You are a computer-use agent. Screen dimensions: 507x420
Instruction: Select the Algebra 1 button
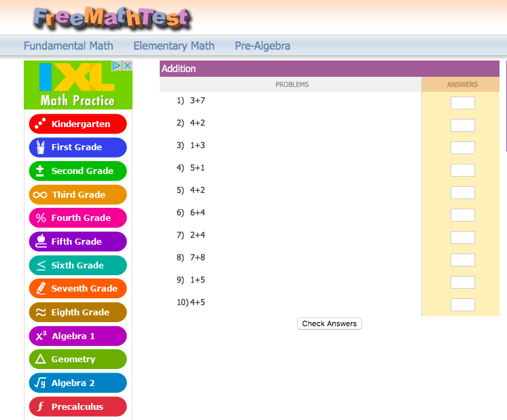tap(78, 336)
